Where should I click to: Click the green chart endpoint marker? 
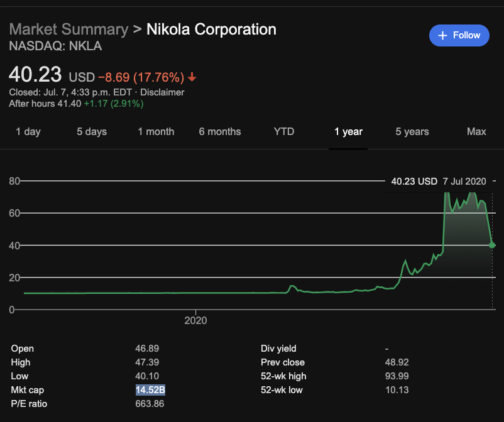(x=492, y=245)
